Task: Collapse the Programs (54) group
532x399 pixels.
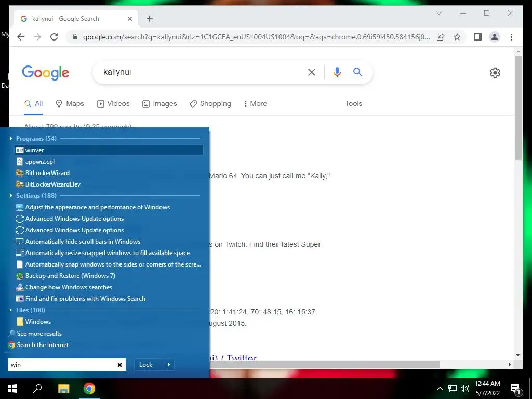Action: (x=11, y=138)
